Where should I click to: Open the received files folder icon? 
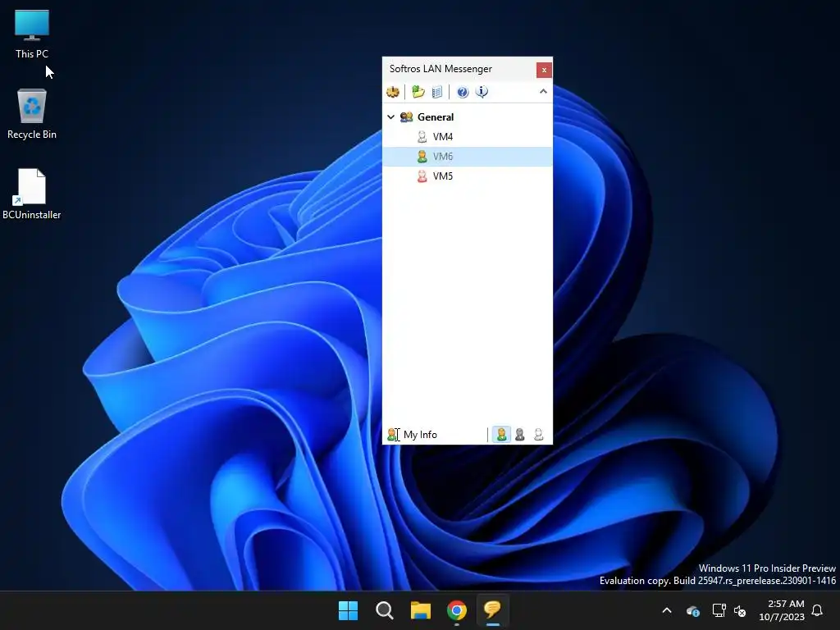[418, 92]
